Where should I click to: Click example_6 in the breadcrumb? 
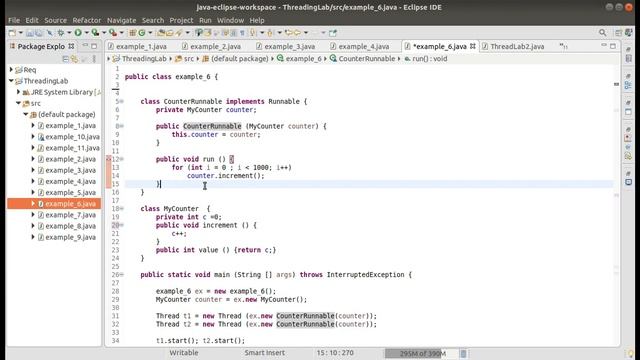tap(303, 59)
